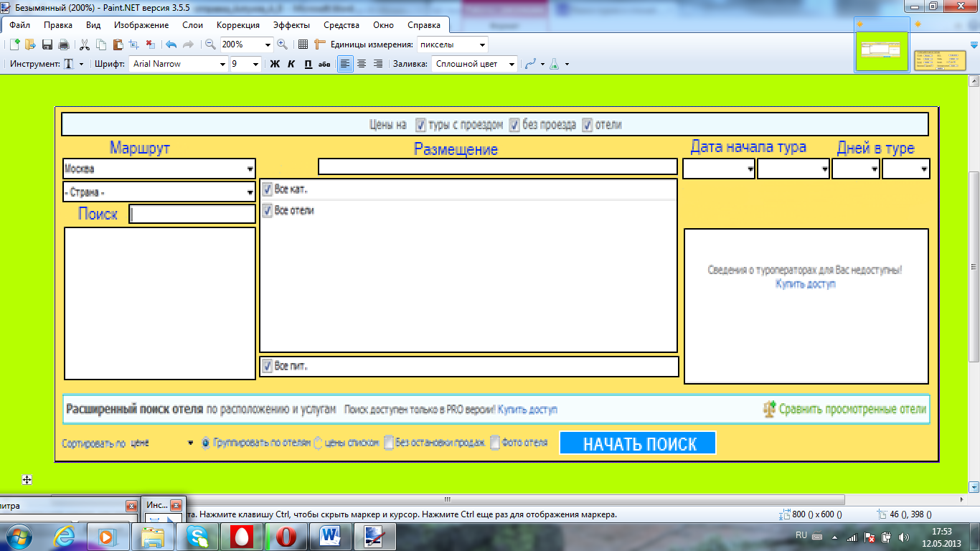Click the New image toolbar icon
Image resolution: width=980 pixels, height=551 pixels.
tap(14, 44)
